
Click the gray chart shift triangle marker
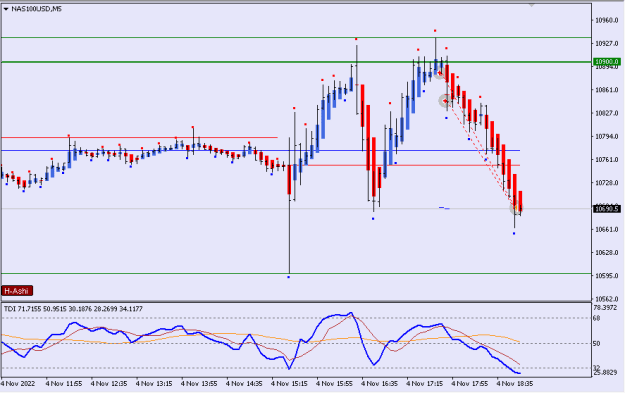[532, 5]
